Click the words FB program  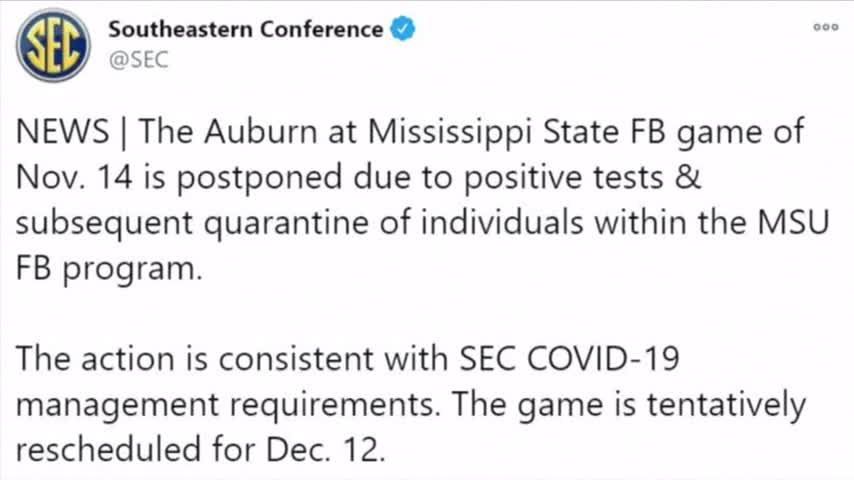pyautogui.click(x=109, y=270)
